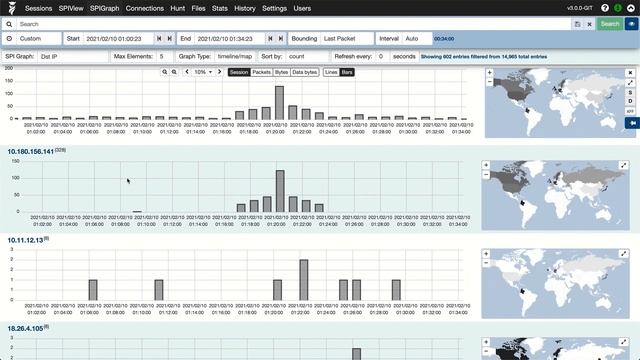This screenshot has height=360, width=640.
Task: Open the 10.11.12.13 IP link
Action: pyautogui.click(x=25, y=240)
